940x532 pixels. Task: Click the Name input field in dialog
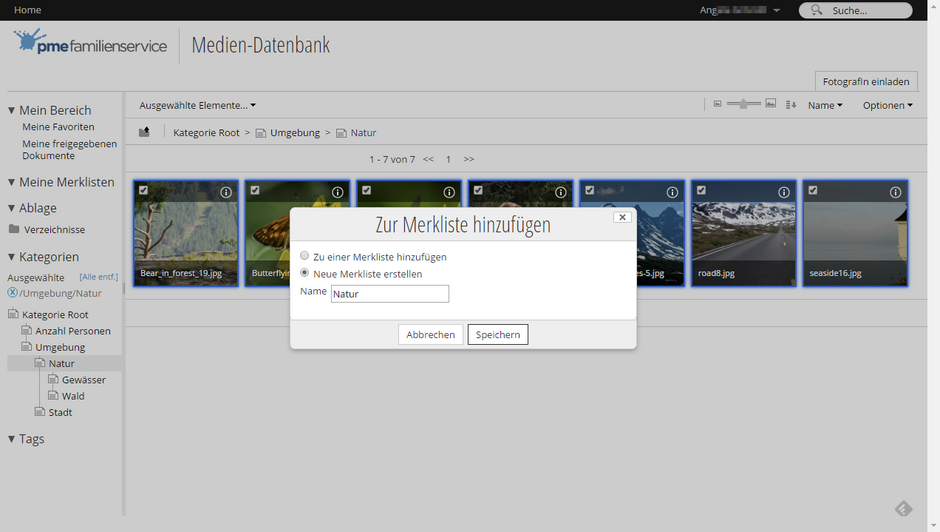pos(390,294)
